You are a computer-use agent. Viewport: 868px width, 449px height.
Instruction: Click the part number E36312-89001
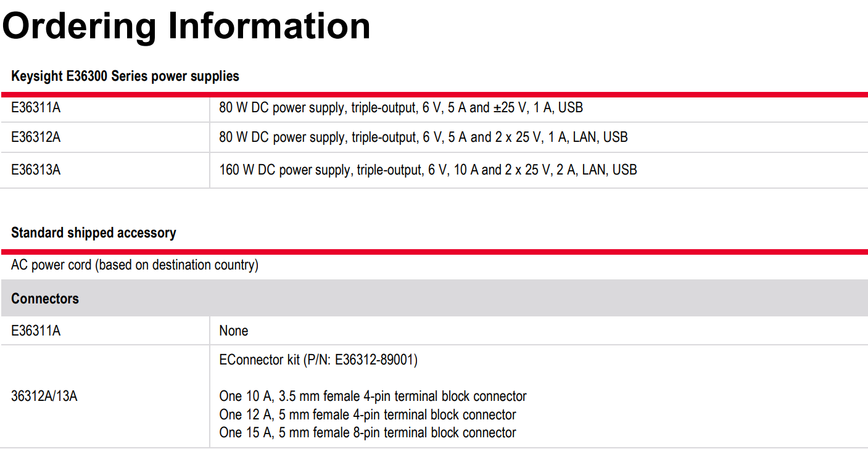(375, 360)
